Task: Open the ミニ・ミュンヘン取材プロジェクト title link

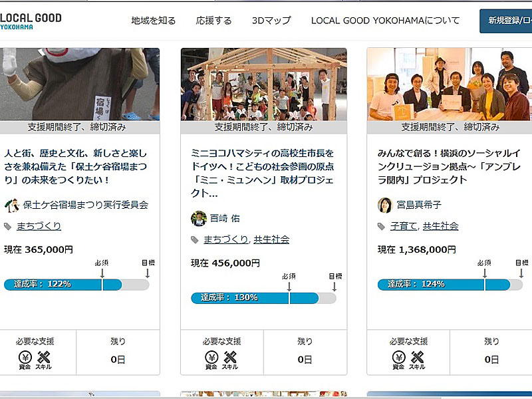Action: pyautogui.click(x=263, y=174)
